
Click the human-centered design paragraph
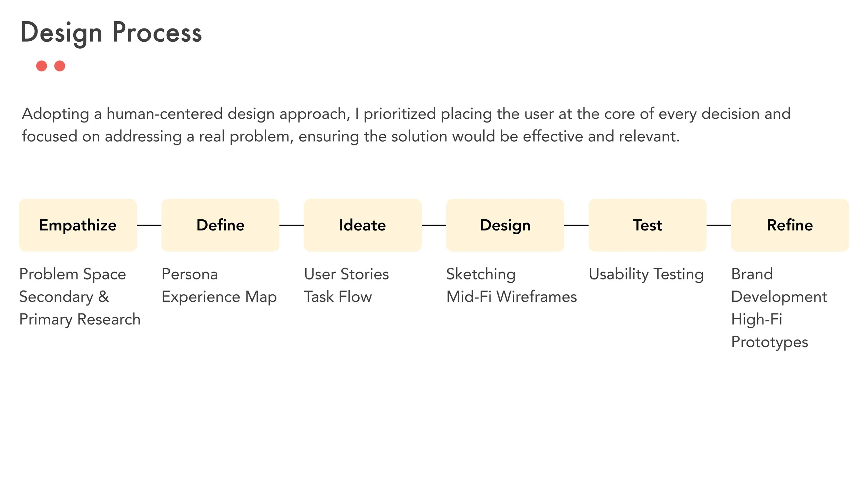pyautogui.click(x=406, y=125)
